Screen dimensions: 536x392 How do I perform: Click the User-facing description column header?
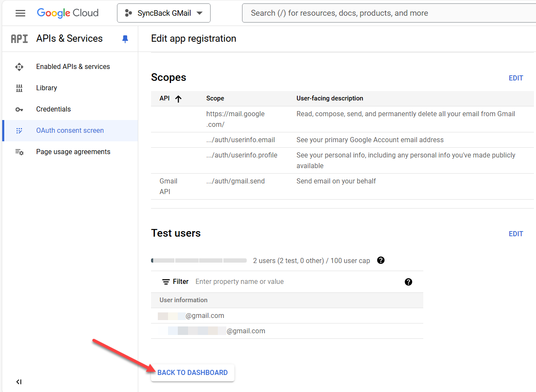[x=330, y=98]
